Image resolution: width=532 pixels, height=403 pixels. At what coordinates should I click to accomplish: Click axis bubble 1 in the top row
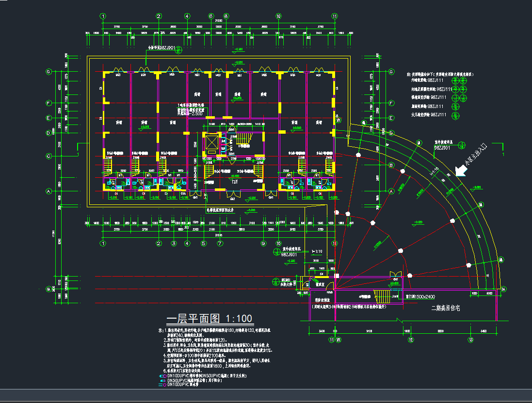(x=103, y=16)
